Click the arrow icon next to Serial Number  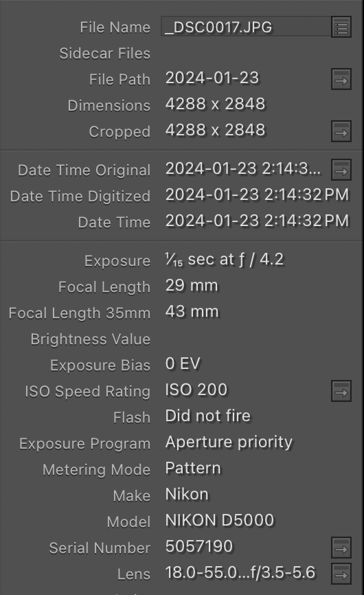click(341, 548)
